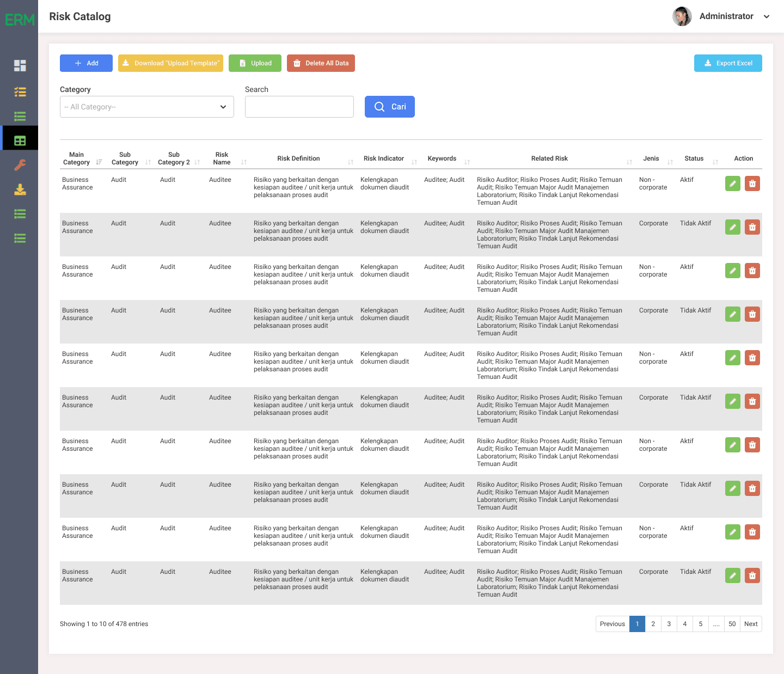Click the blue Add button
The width and height of the screenshot is (784, 674).
coord(86,63)
